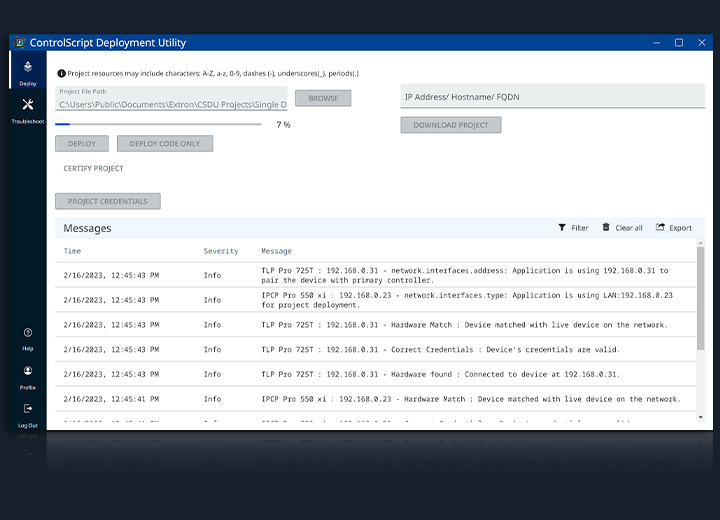The height and width of the screenshot is (520, 720).
Task: Click CERTIFY PROJECT
Action: click(x=93, y=169)
